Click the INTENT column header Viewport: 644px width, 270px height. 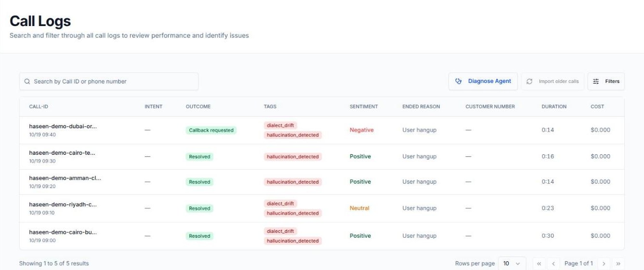[x=153, y=107]
